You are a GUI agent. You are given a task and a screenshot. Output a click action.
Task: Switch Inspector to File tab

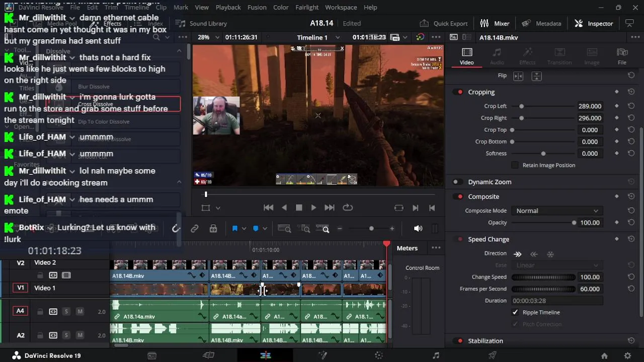[x=622, y=56]
